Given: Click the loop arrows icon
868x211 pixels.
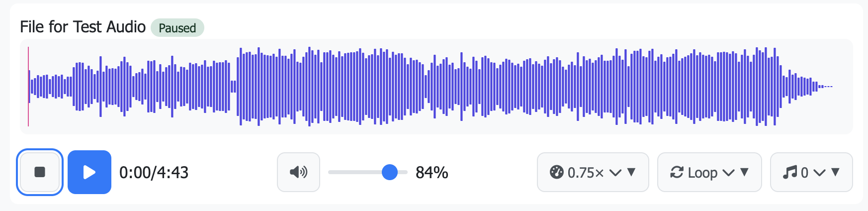Looking at the screenshot, I should click(x=677, y=172).
